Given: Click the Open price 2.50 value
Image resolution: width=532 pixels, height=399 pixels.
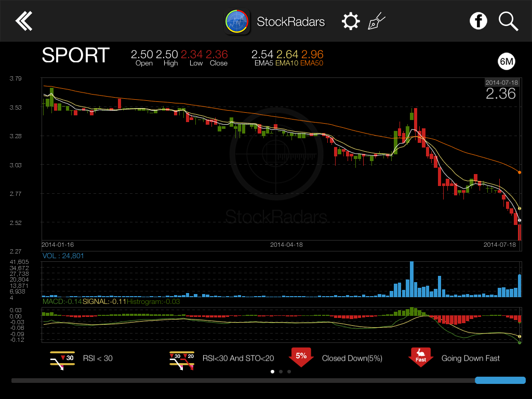Looking at the screenshot, I should pos(142,54).
